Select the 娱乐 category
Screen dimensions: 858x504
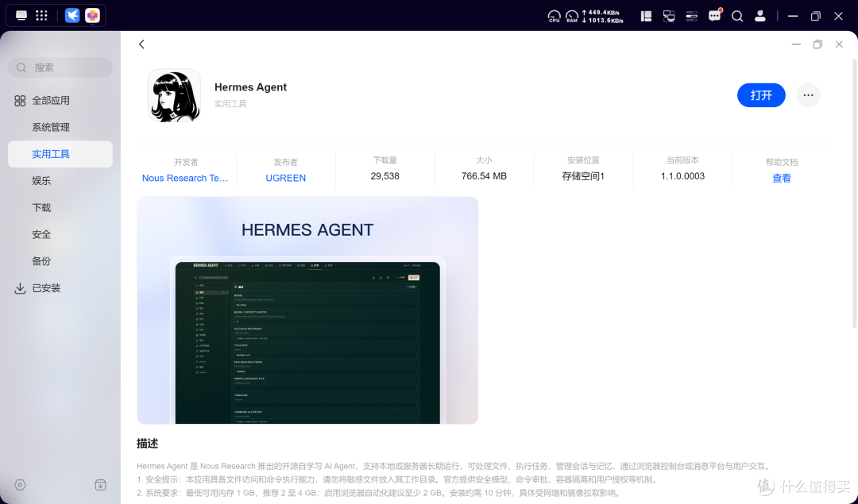point(60,181)
